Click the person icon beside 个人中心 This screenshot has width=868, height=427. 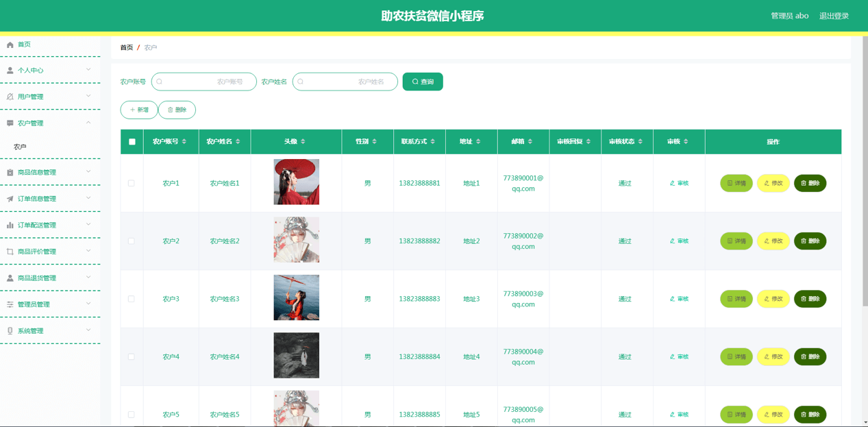10,71
